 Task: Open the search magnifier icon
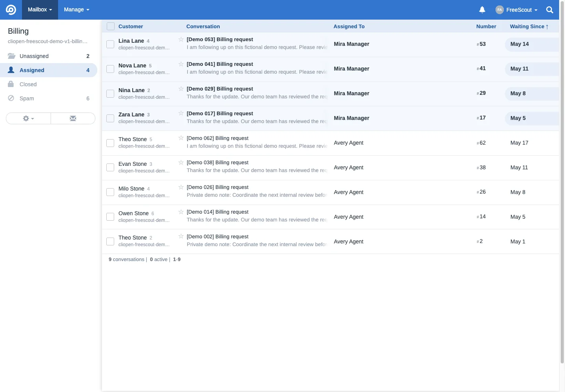pyautogui.click(x=550, y=10)
